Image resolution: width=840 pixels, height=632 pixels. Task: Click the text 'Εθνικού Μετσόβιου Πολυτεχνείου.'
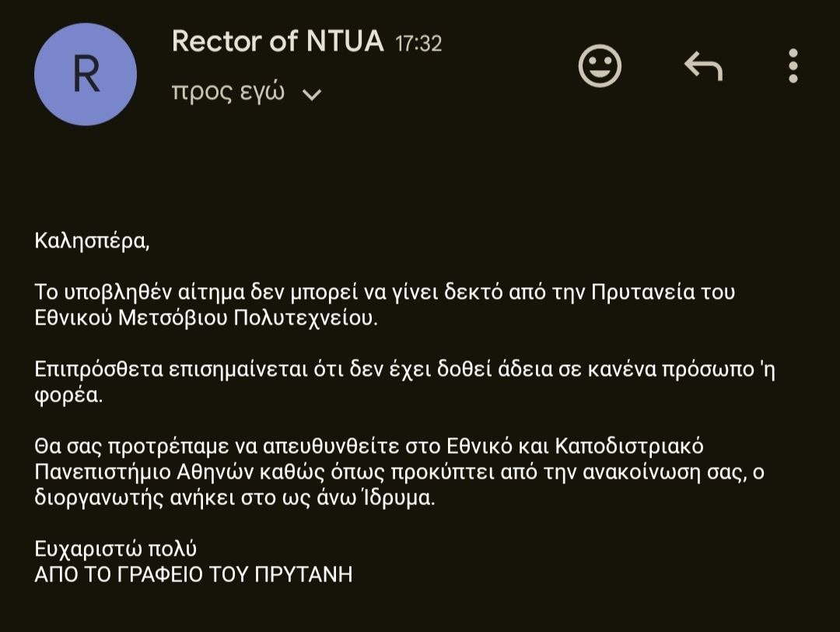tap(206, 318)
